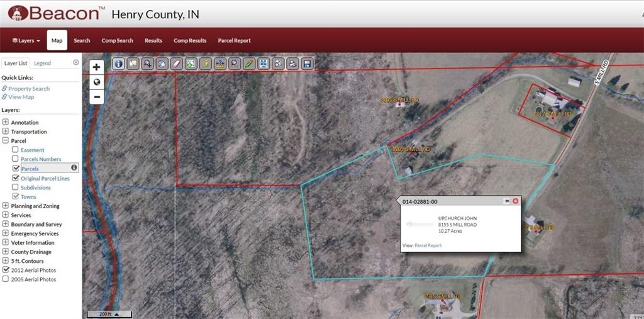Zoom in with the plus button
Screen dimensions: 644x319
96,67
